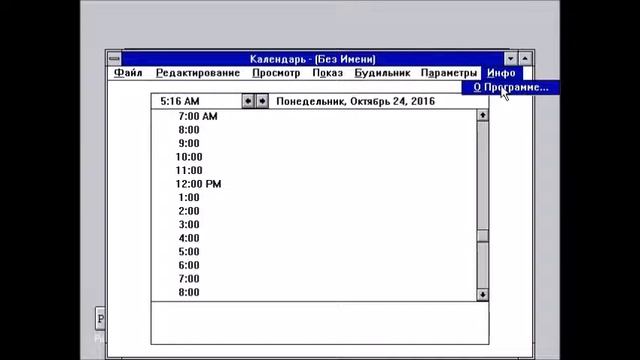Click the date Понедельник, Октябрь 24, 2016
This screenshot has width=640, height=360.
pos(356,101)
